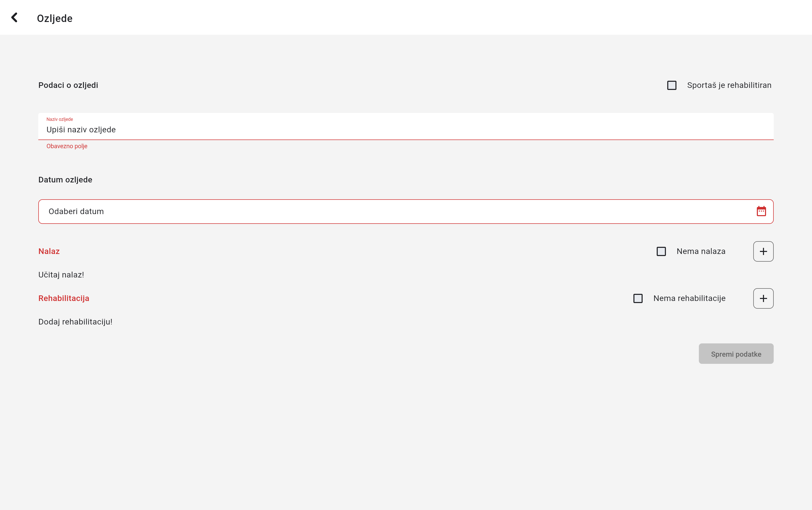Click the 'Sportaš je rehabilitiran' label text
The width and height of the screenshot is (812, 510).
point(729,85)
